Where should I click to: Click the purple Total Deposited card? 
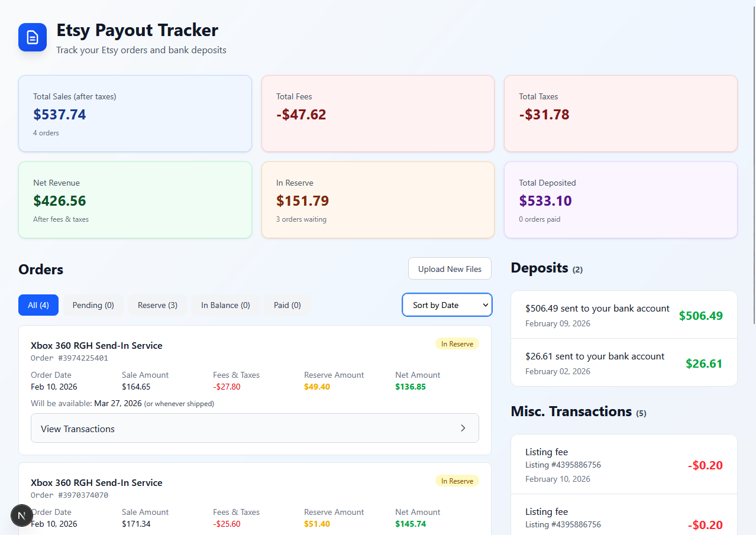pos(620,200)
